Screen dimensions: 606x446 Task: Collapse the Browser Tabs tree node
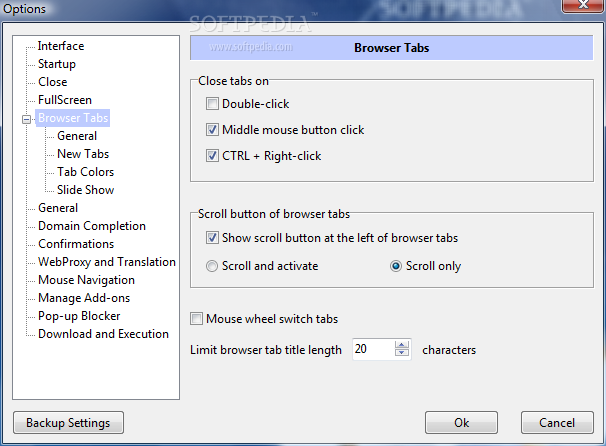point(26,119)
